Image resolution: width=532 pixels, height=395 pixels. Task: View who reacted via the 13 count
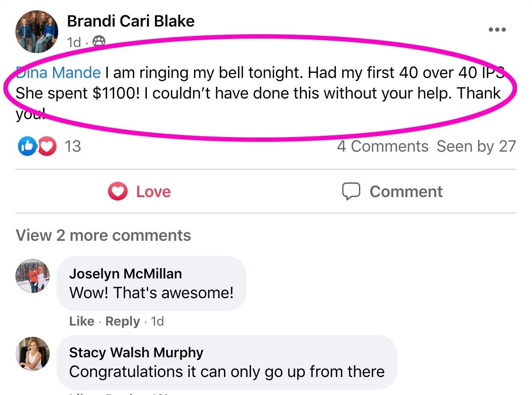click(x=72, y=147)
